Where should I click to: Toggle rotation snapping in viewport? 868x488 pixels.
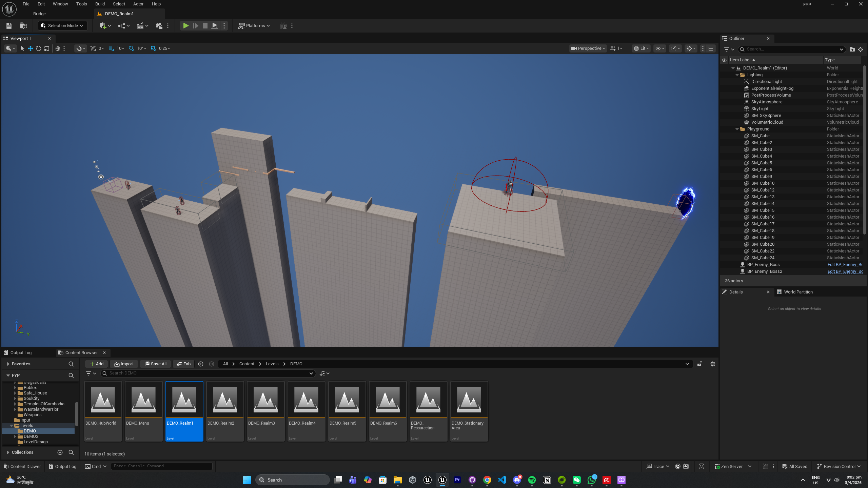132,48
